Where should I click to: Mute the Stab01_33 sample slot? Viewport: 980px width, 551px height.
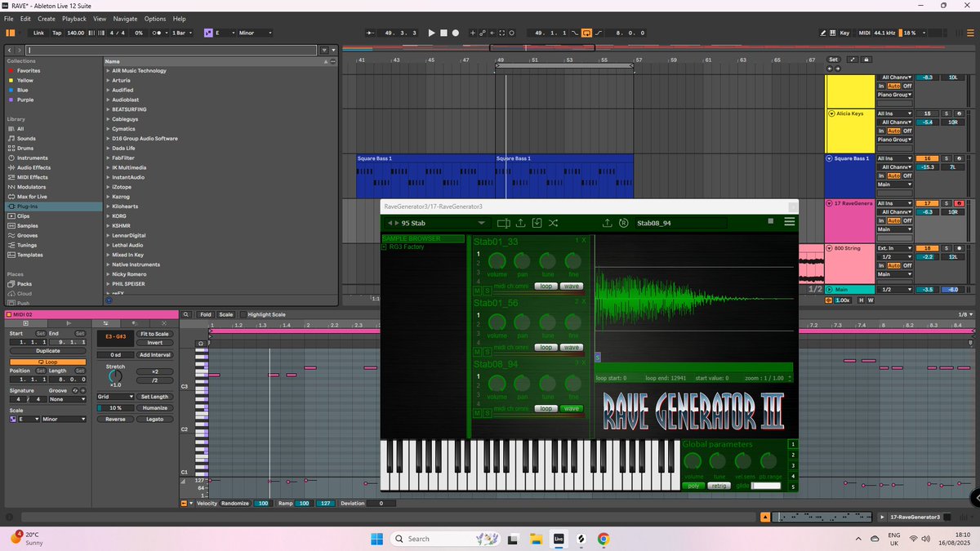click(477, 291)
